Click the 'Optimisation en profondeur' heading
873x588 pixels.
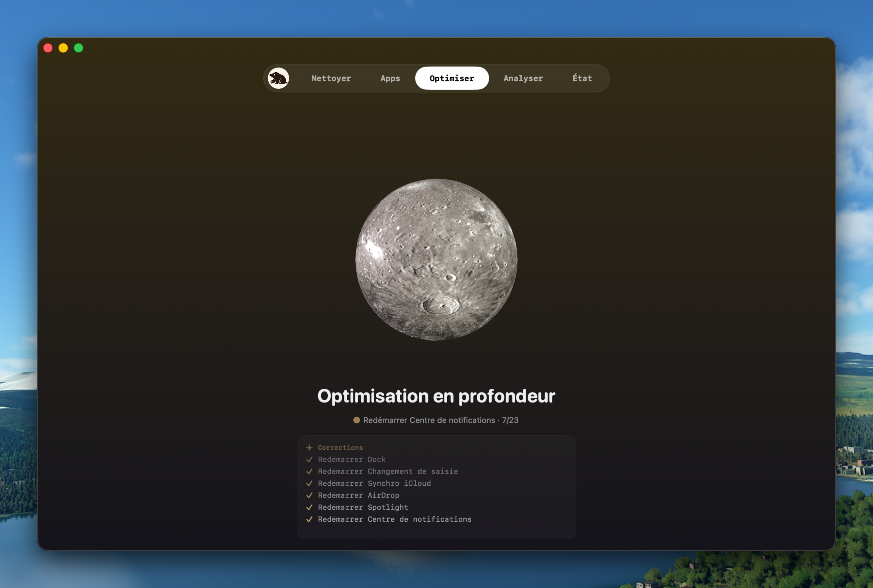436,397
